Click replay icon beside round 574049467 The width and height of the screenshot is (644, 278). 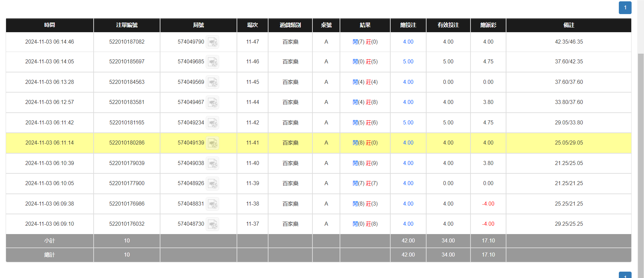tap(212, 102)
